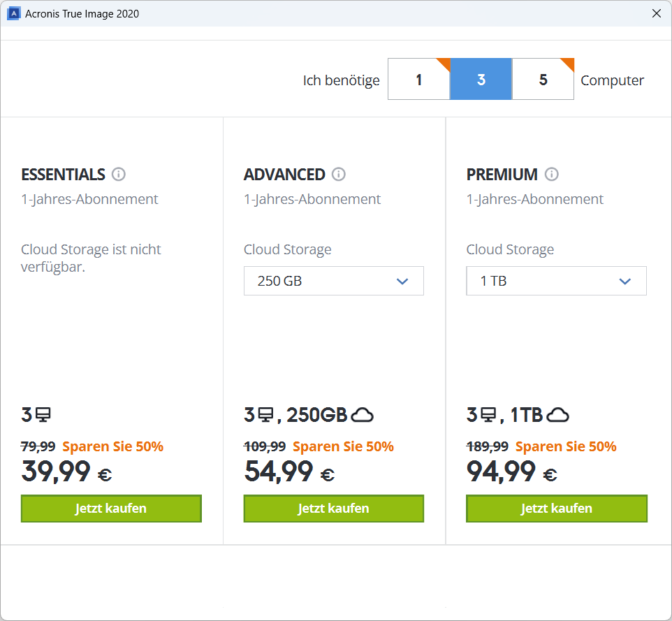Open the Advanced 250 GB storage dropdown
672x621 pixels.
coord(333,281)
